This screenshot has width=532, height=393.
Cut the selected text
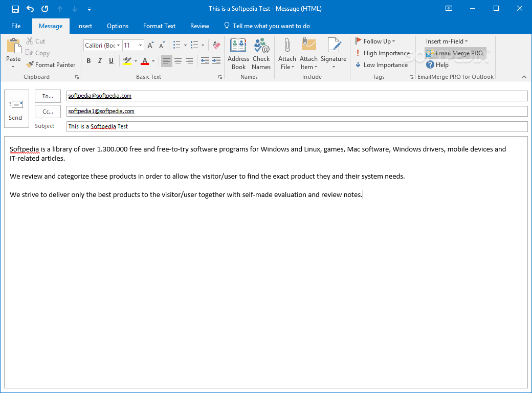[x=36, y=41]
